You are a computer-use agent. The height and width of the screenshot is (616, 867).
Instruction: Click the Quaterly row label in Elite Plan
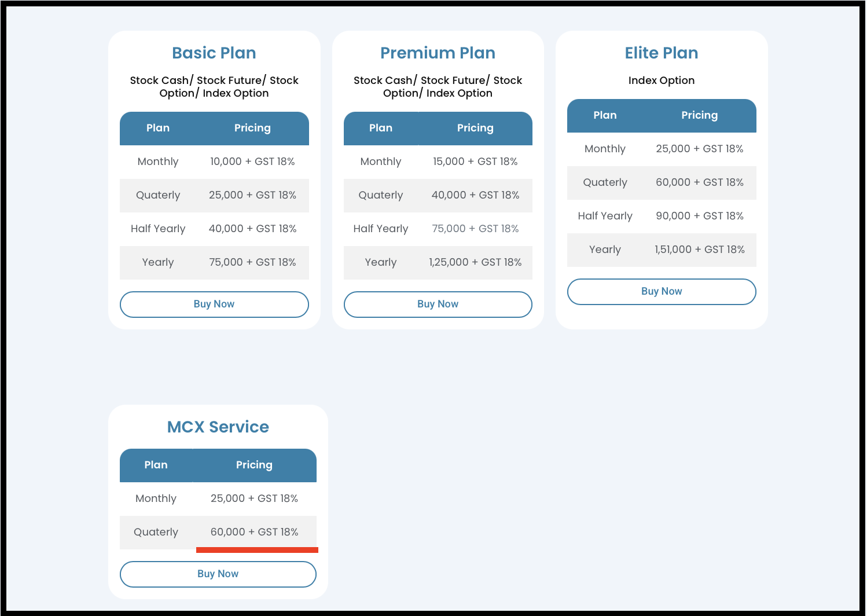(605, 182)
